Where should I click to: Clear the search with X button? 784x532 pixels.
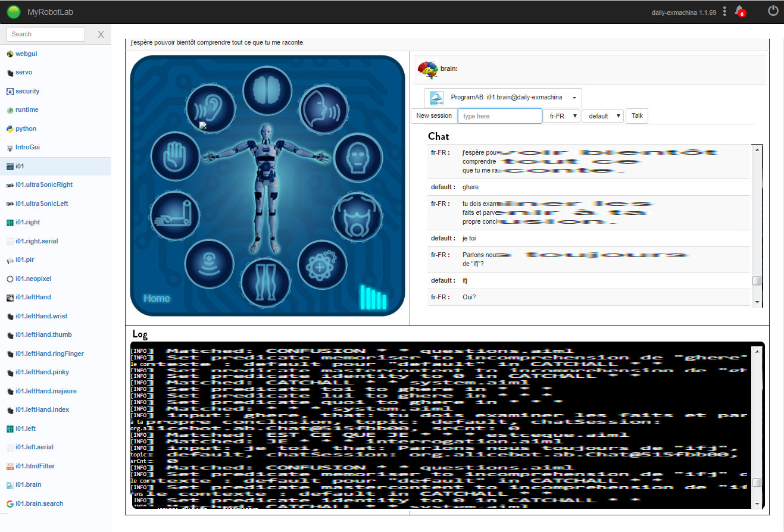click(x=101, y=35)
